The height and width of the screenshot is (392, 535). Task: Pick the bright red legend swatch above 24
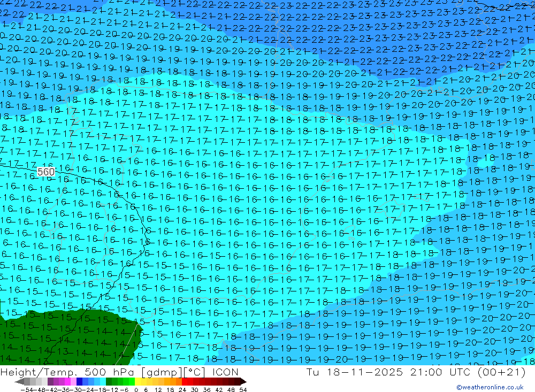pyautogui.click(x=185, y=381)
